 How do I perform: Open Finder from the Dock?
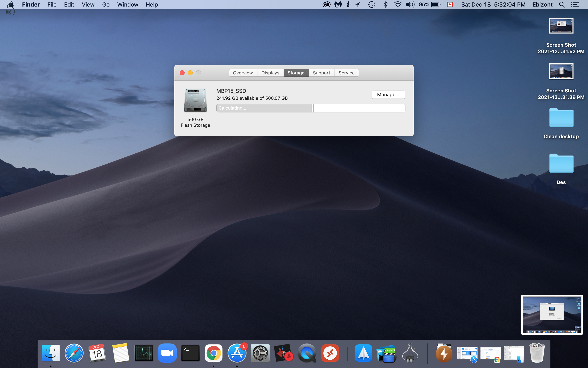(x=51, y=353)
